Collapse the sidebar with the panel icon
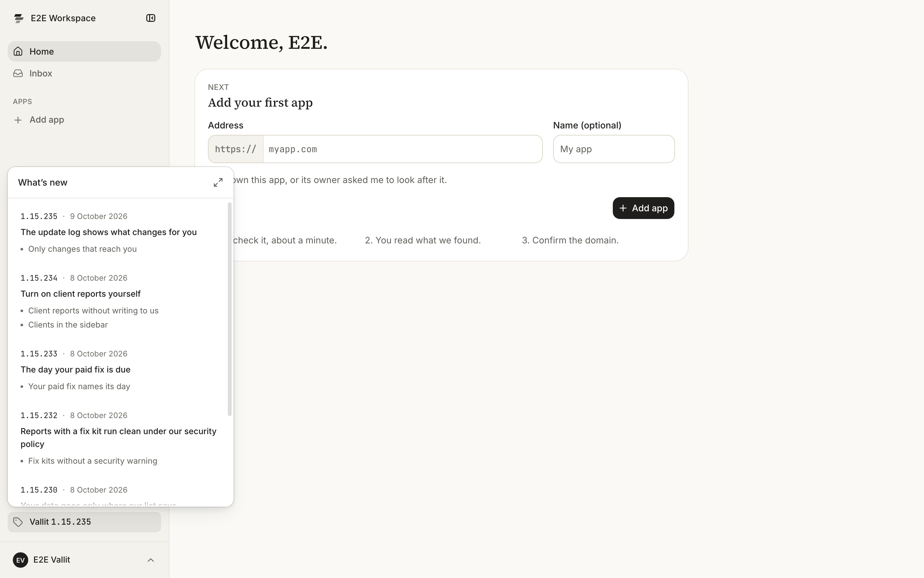This screenshot has height=578, width=924. pyautogui.click(x=151, y=18)
